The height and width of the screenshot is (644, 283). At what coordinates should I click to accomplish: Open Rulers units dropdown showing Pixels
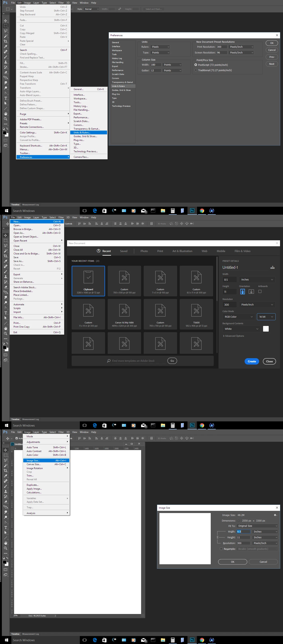click(160, 47)
